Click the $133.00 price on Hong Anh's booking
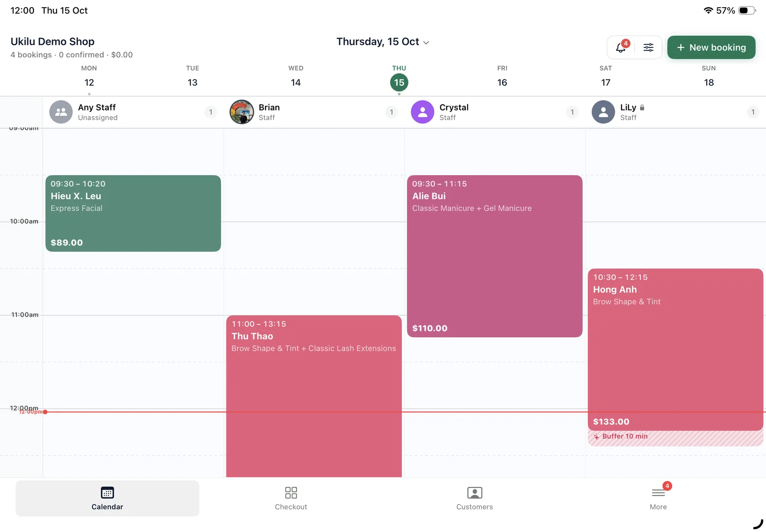 click(611, 421)
